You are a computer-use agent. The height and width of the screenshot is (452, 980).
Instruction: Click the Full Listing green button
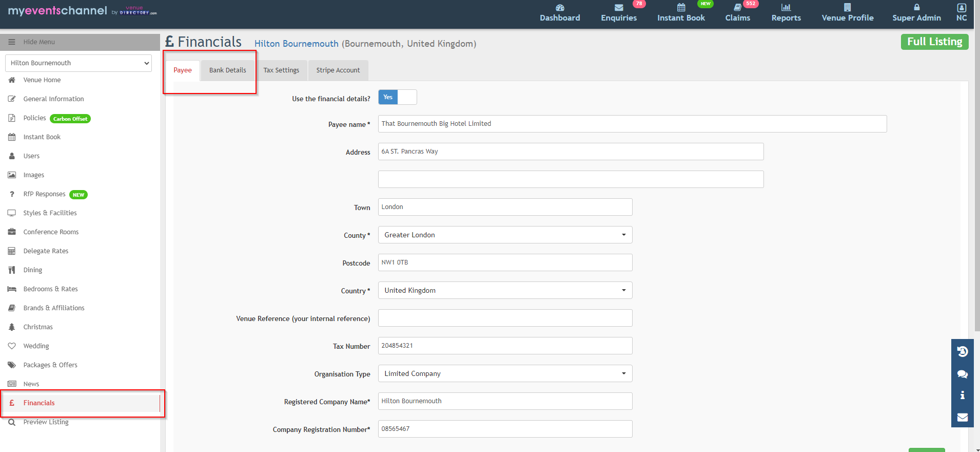click(x=935, y=42)
